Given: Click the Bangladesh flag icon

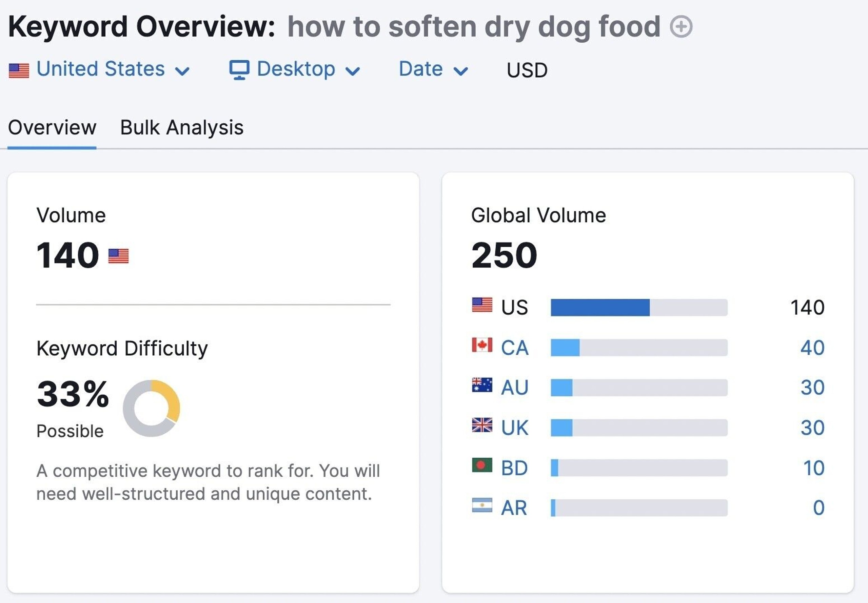Looking at the screenshot, I should [x=482, y=465].
